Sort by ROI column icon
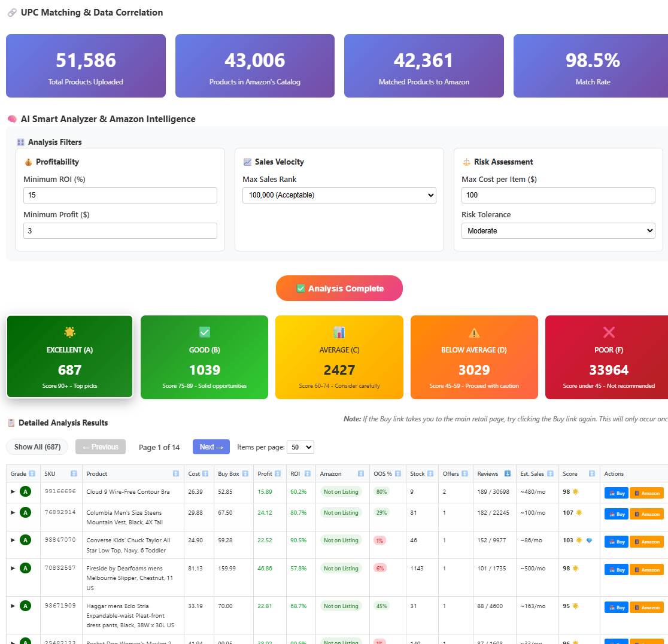 click(308, 473)
